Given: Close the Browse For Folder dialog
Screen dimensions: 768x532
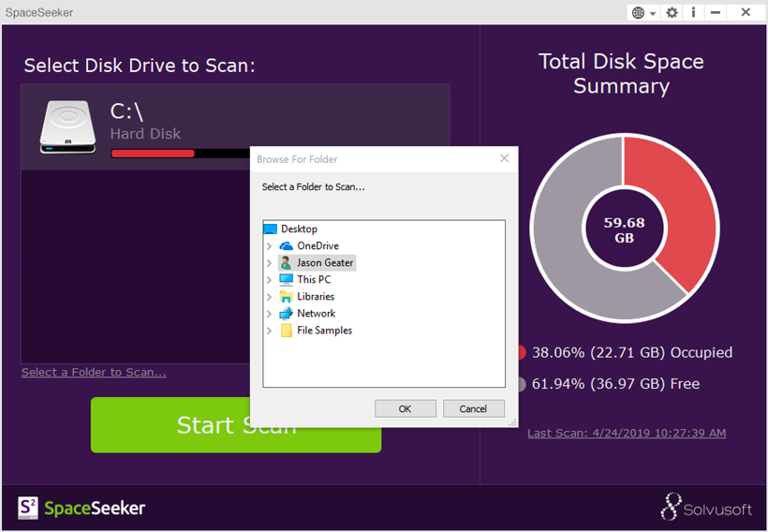Looking at the screenshot, I should coord(504,158).
